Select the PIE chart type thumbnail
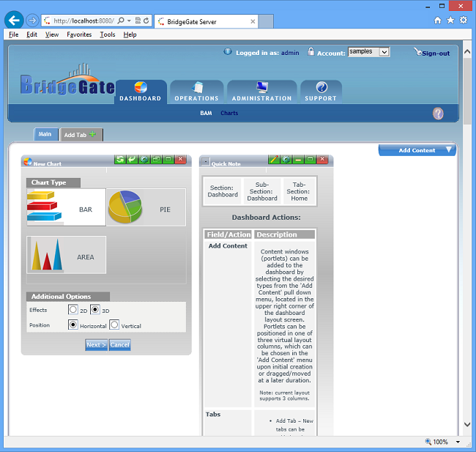 146,207
